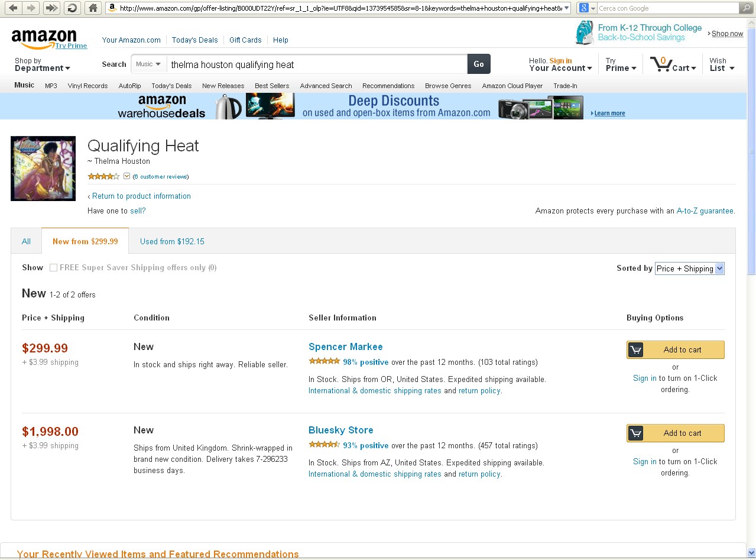Open the Qualifying Heat album cover thumbnail
Screen dimensions: 756x560
[43, 169]
